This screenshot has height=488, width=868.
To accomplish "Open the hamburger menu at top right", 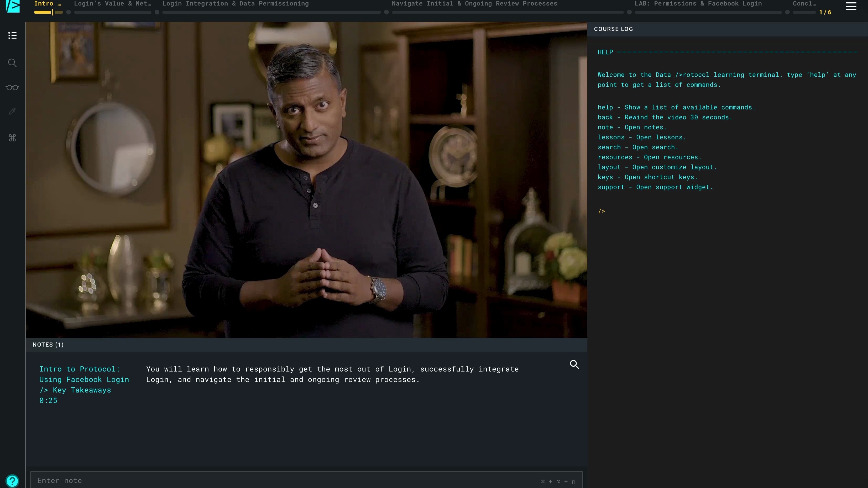I will [851, 6].
